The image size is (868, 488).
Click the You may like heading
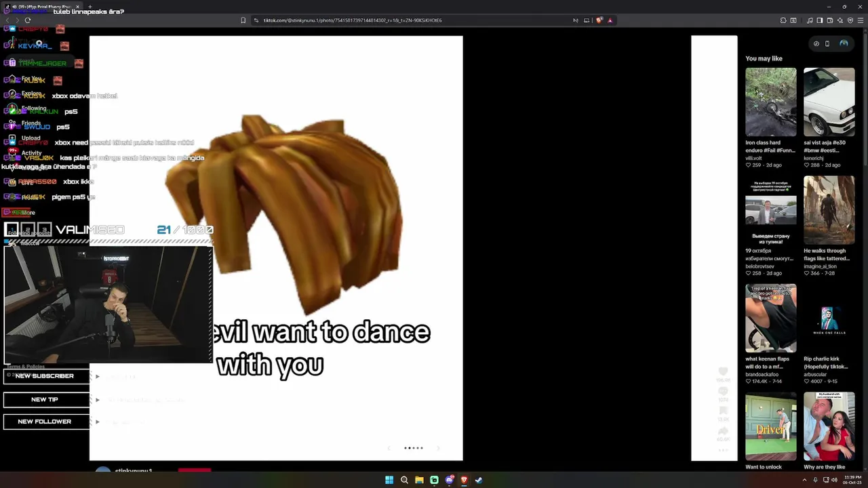point(764,58)
